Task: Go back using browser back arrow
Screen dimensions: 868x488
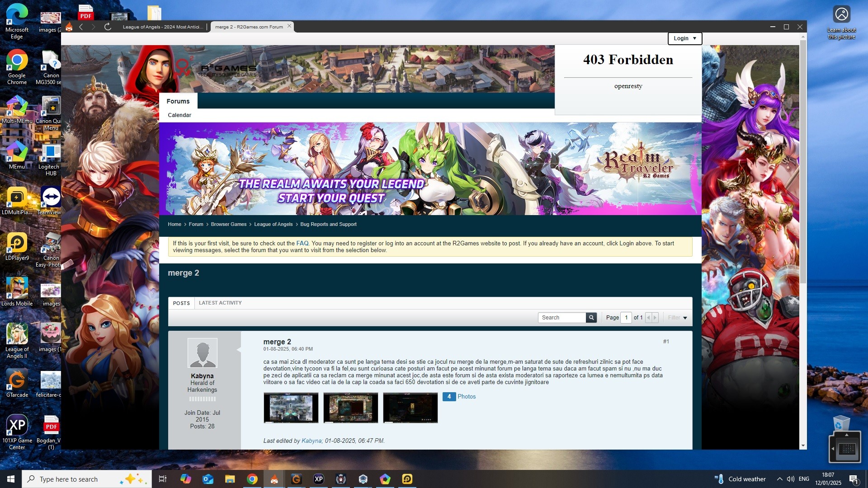Action: [x=81, y=27]
